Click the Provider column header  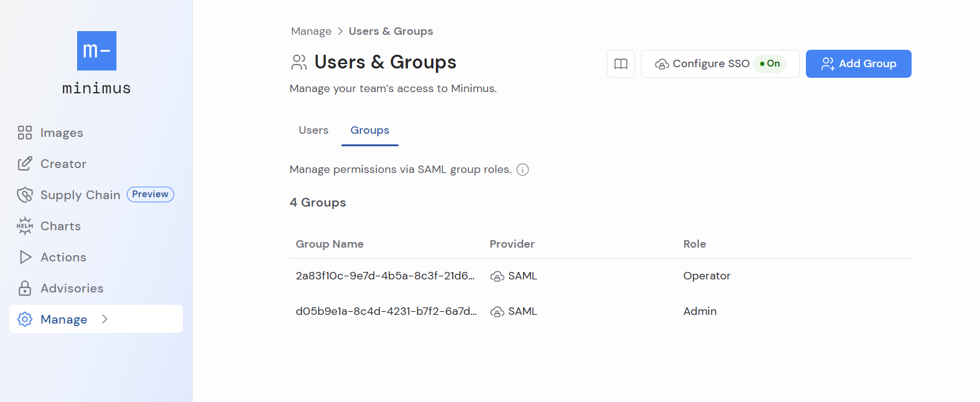click(512, 244)
